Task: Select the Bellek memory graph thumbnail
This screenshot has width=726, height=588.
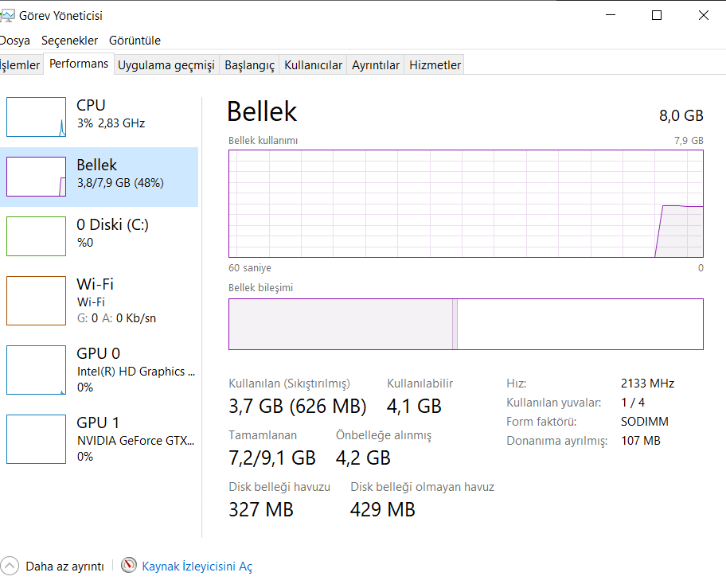Action: [36, 177]
